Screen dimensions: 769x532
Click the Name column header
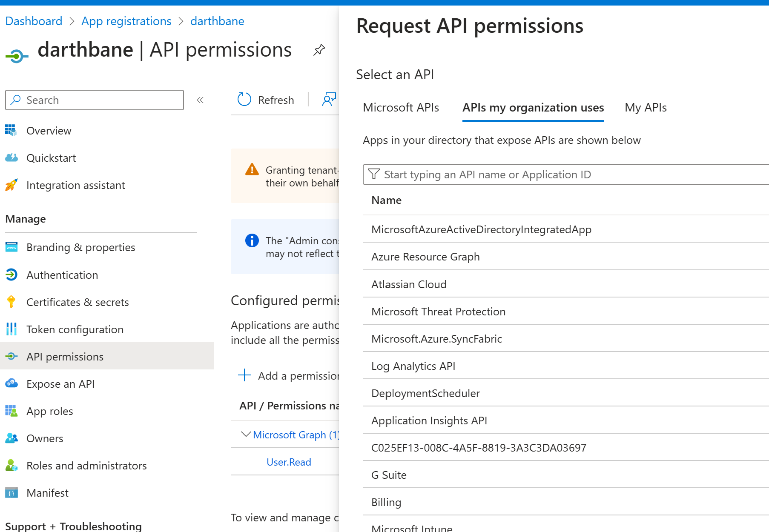pos(386,200)
